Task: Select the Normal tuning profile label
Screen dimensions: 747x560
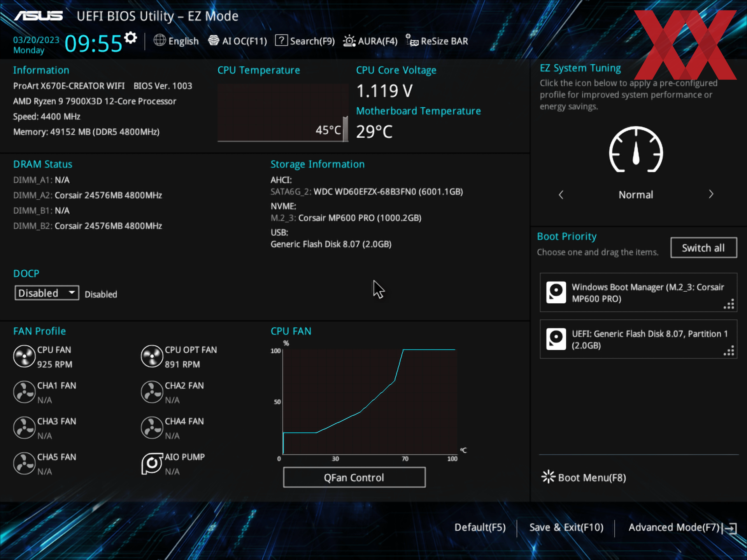Action: (x=636, y=195)
